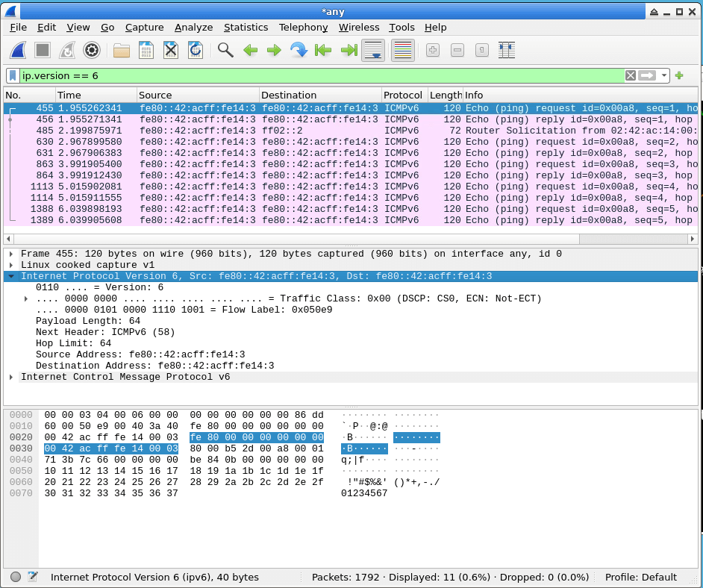
Task: Select packet number 1389 row
Action: (x=351, y=221)
